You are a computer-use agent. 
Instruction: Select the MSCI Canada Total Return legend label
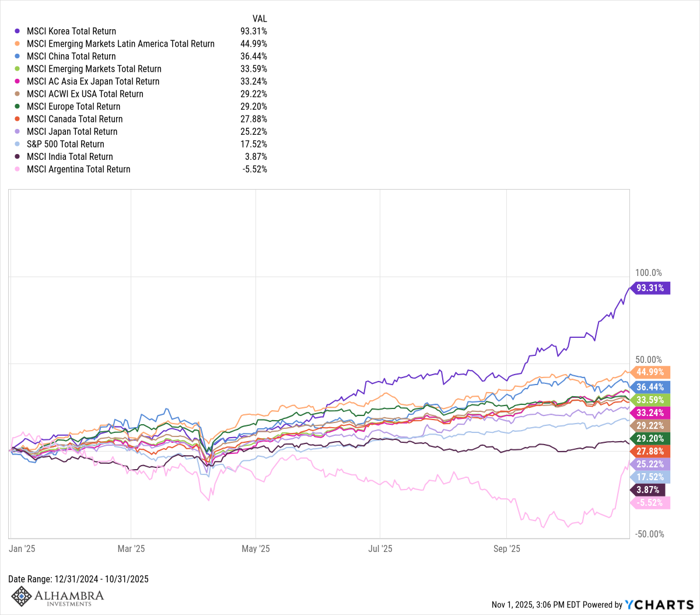coord(75,119)
